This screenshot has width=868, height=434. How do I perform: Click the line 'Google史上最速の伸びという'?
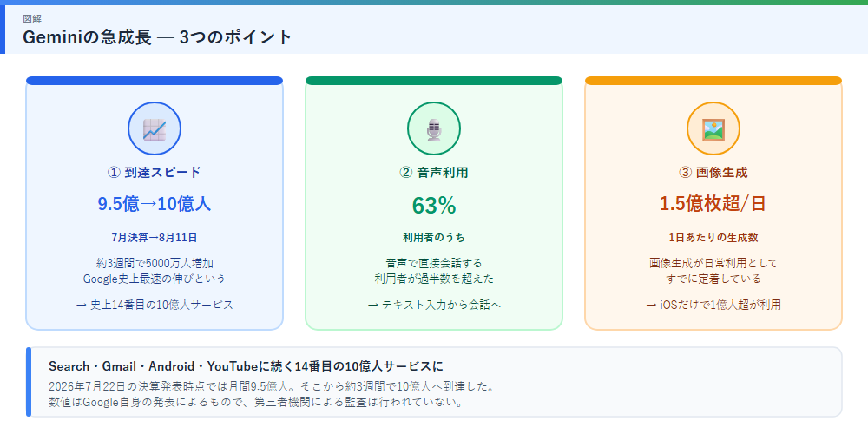(x=155, y=279)
